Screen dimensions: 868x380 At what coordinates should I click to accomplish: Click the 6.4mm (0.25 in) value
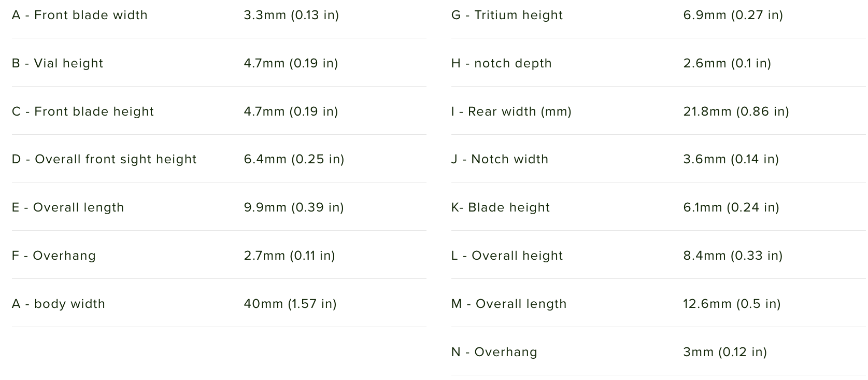(294, 159)
